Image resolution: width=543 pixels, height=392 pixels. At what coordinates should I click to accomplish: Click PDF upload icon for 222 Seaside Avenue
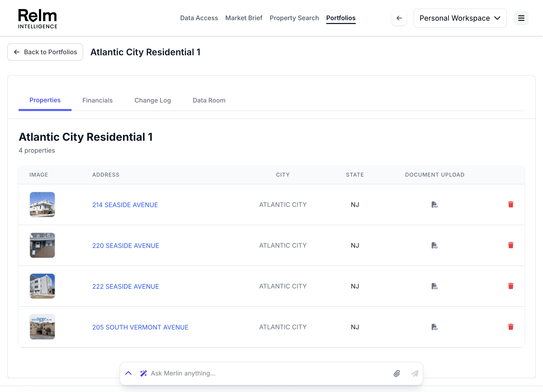pos(435,286)
